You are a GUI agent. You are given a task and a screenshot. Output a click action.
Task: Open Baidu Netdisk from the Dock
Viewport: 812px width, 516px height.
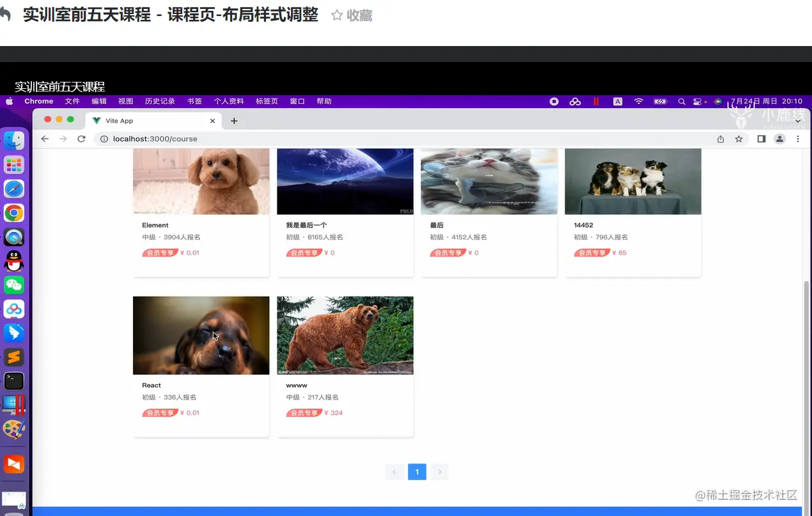14,309
